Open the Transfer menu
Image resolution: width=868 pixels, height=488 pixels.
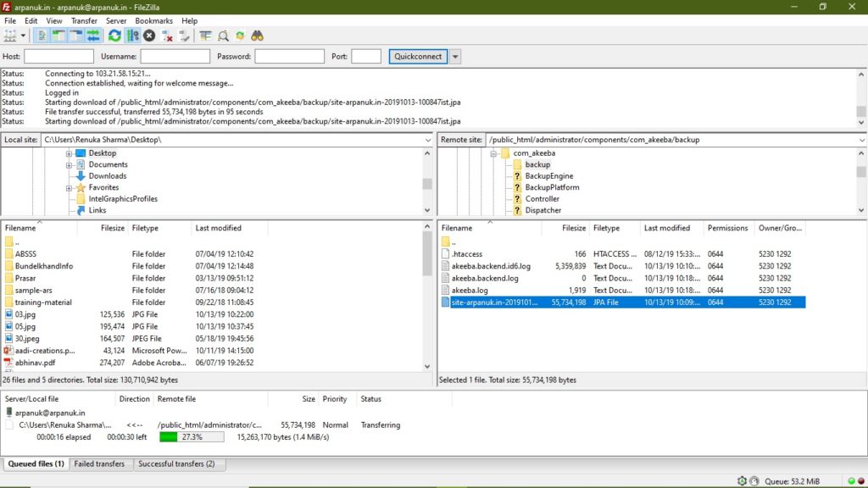click(x=84, y=21)
